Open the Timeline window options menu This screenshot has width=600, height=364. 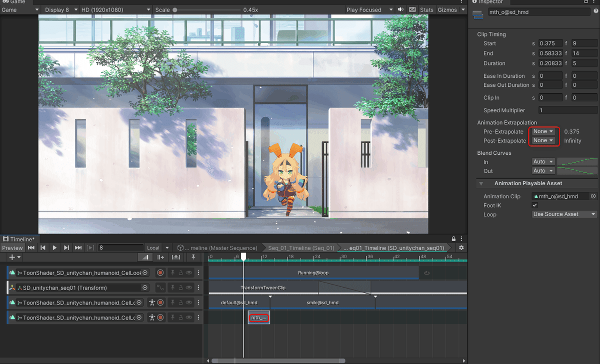461,239
